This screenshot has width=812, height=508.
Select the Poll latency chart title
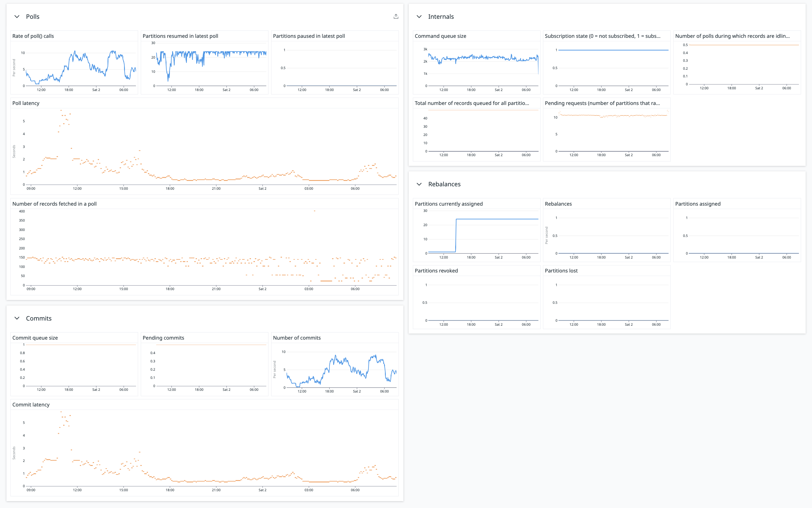click(x=26, y=103)
